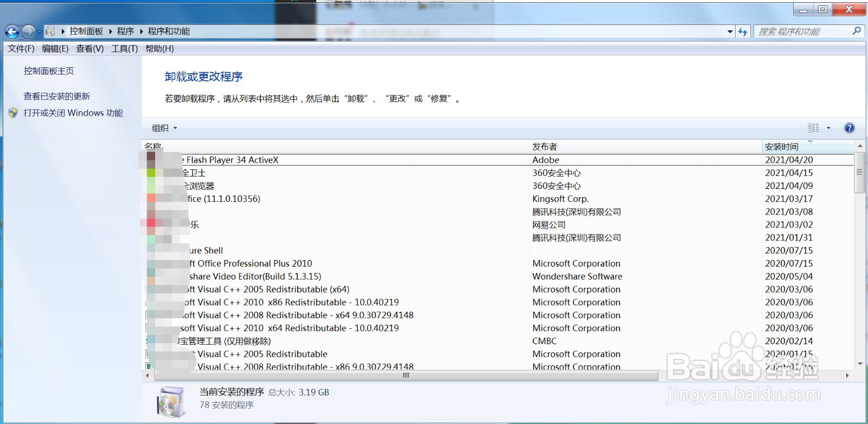
Task: Select Visual C++ 2008 x64 9.0.30729.4148 row
Action: (498, 315)
